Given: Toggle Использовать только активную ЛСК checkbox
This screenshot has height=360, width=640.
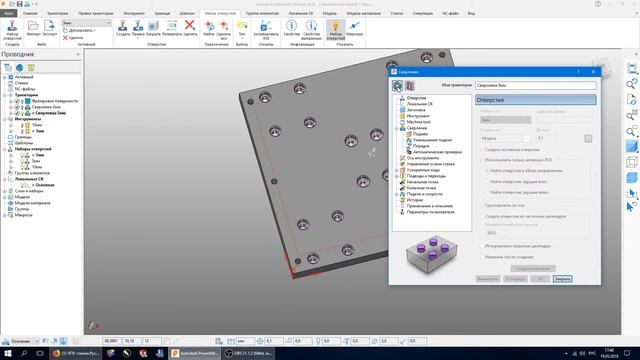Looking at the screenshot, I should pyautogui.click(x=482, y=160).
